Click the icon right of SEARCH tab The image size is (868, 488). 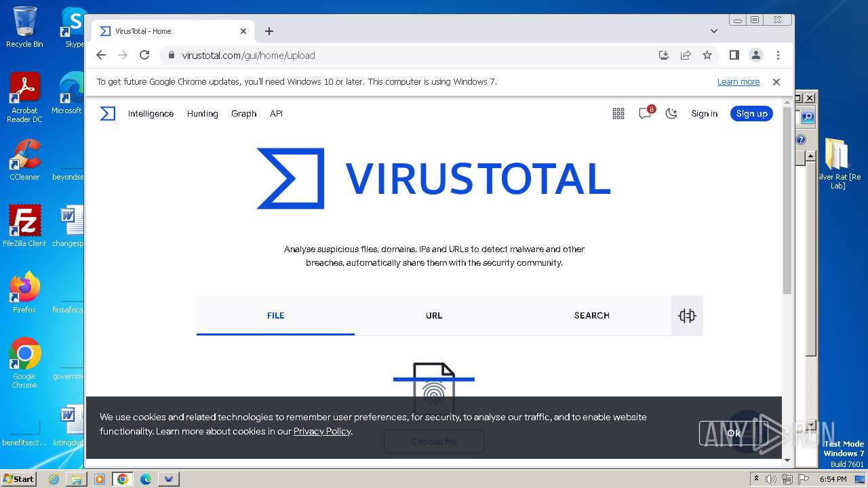687,316
